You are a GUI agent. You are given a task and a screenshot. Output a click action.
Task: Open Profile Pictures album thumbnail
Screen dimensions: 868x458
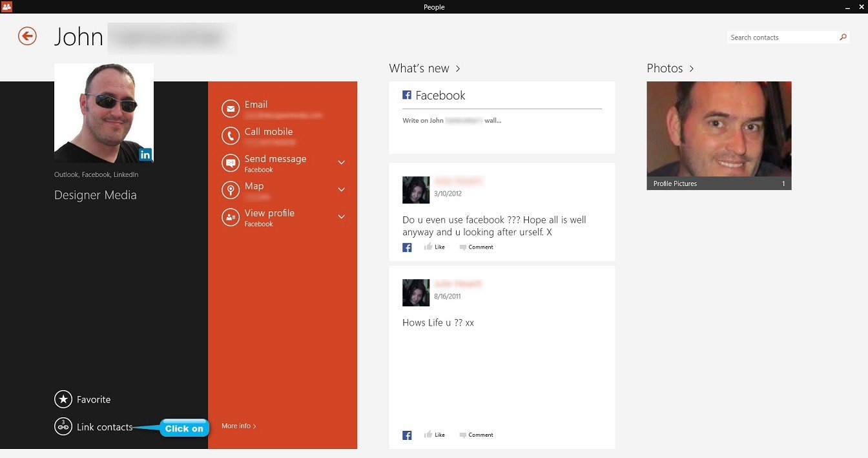point(719,136)
